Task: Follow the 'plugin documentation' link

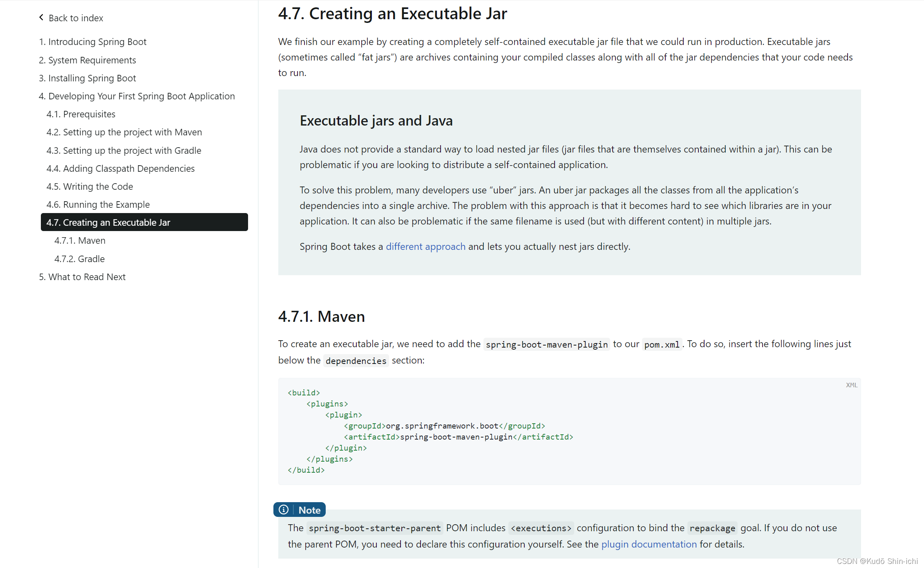Action: pos(649,544)
